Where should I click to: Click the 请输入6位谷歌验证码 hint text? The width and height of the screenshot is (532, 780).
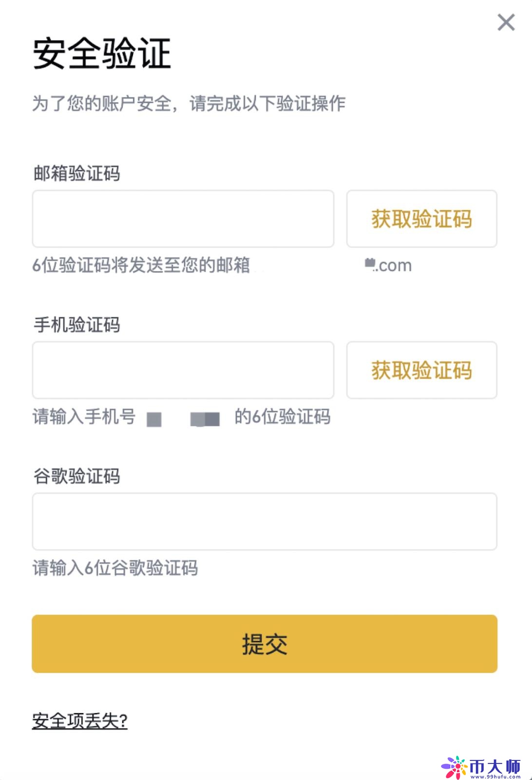coord(115,568)
